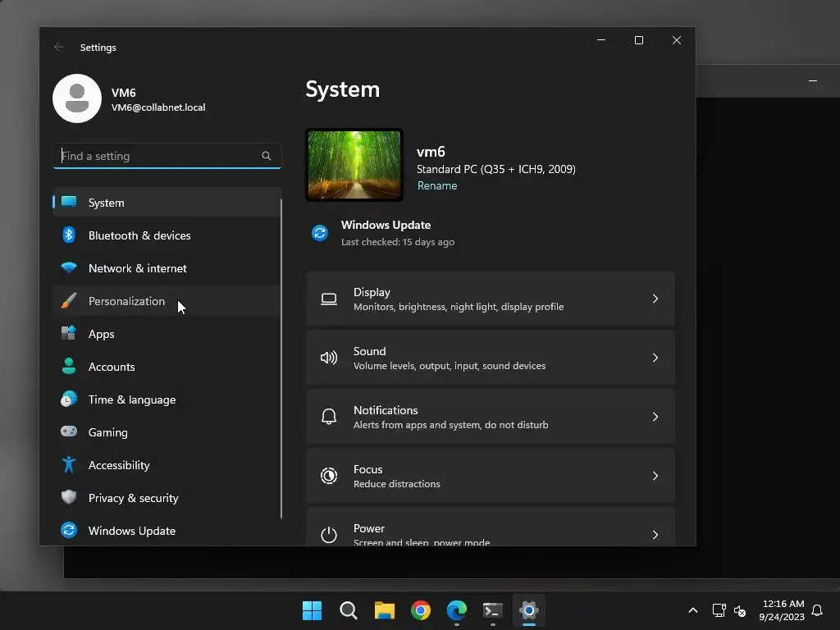Open Bluetooth & devices category

167,235
